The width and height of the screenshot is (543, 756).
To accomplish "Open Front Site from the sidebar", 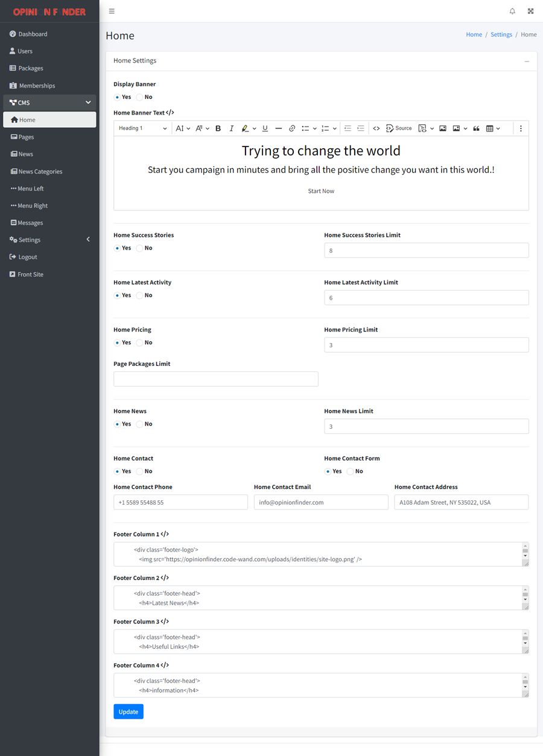I will tap(49, 274).
